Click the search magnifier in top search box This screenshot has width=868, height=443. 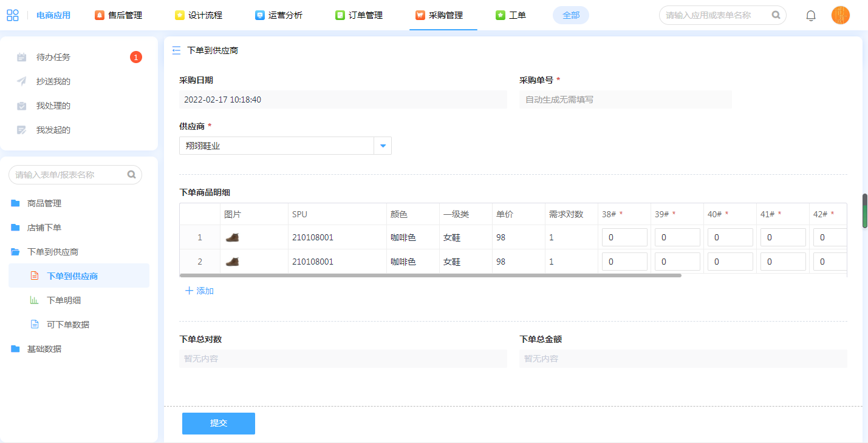pyautogui.click(x=776, y=15)
